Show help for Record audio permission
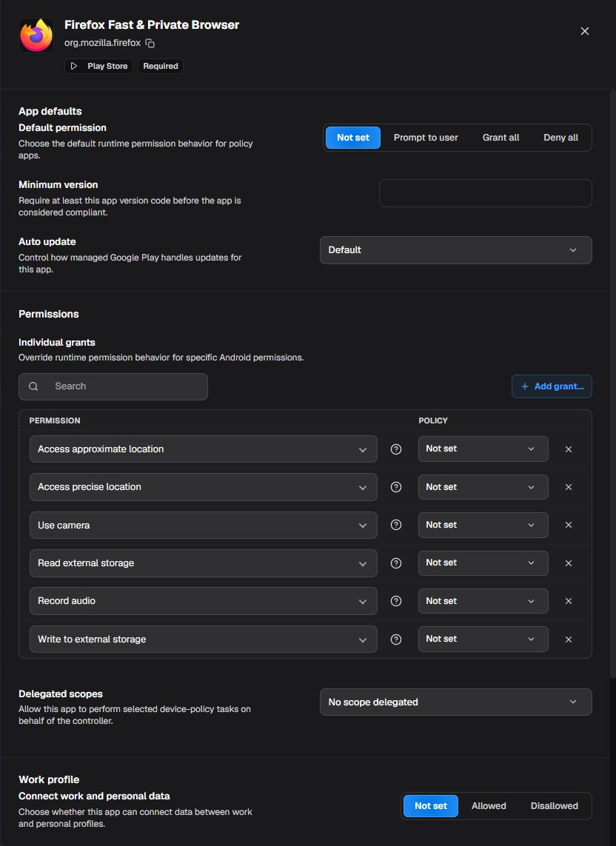Screen dimensions: 616x846 click(395, 601)
